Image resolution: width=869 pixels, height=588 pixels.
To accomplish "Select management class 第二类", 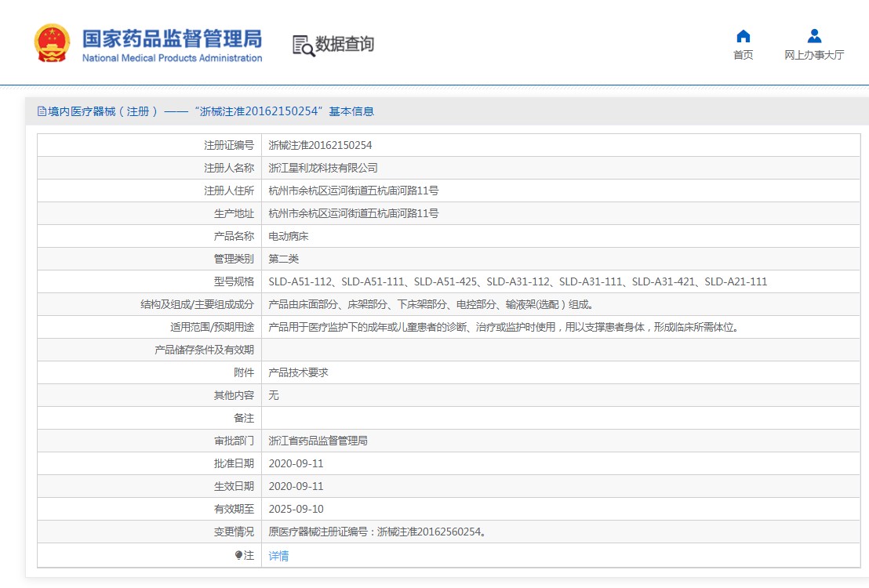I will [284, 259].
